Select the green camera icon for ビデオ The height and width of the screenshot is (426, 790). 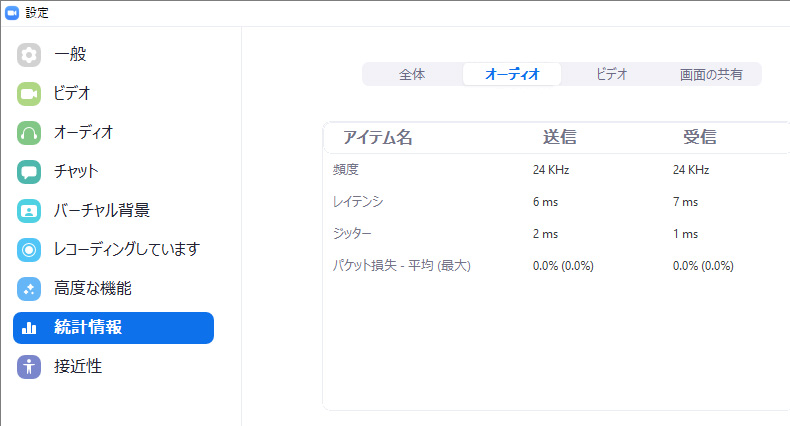(x=29, y=94)
